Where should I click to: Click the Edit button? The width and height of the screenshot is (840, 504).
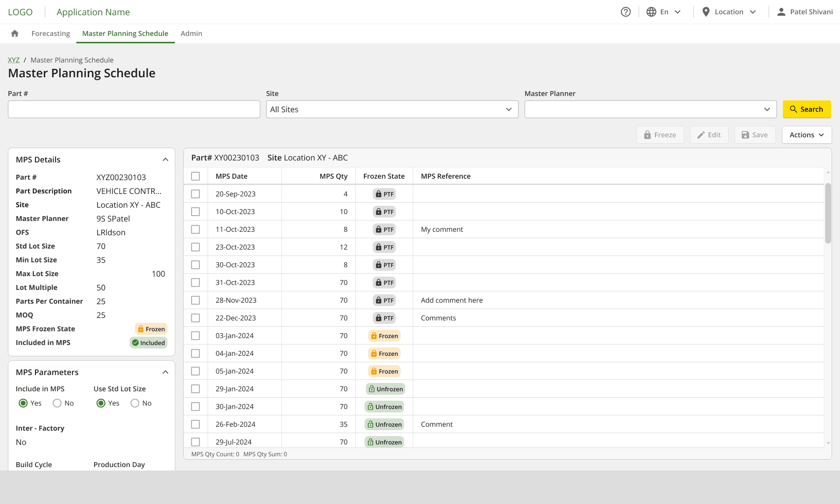tap(709, 135)
